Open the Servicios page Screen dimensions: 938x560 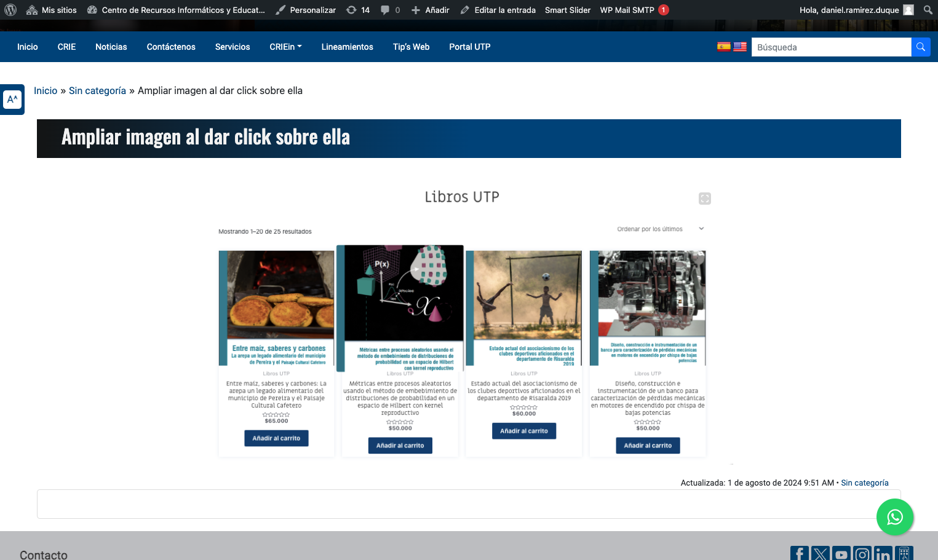(233, 47)
